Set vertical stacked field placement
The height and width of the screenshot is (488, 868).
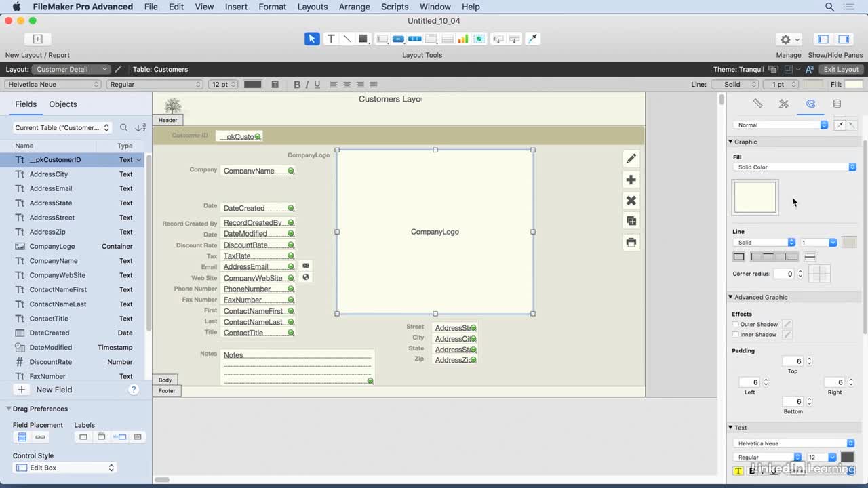click(22, 437)
